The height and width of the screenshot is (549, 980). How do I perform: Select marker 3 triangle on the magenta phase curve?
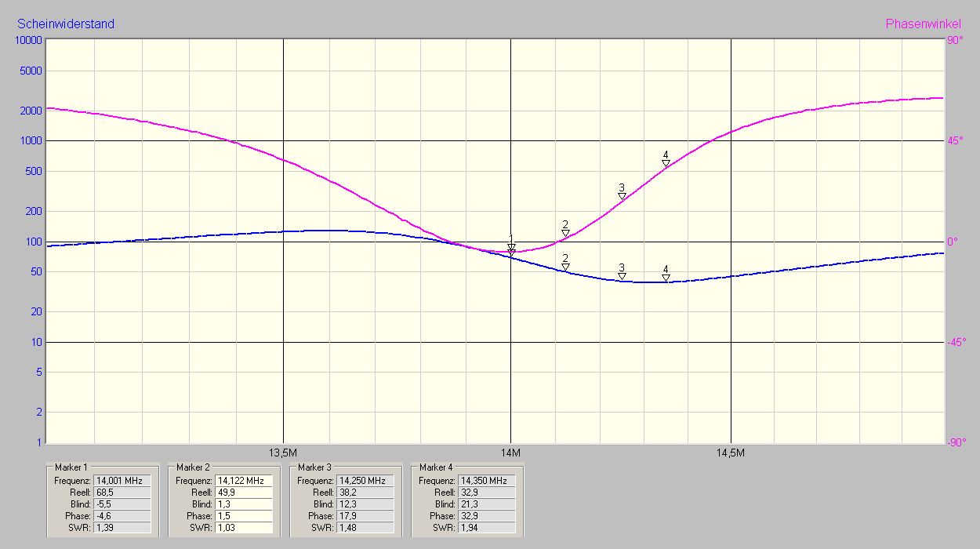click(x=621, y=195)
